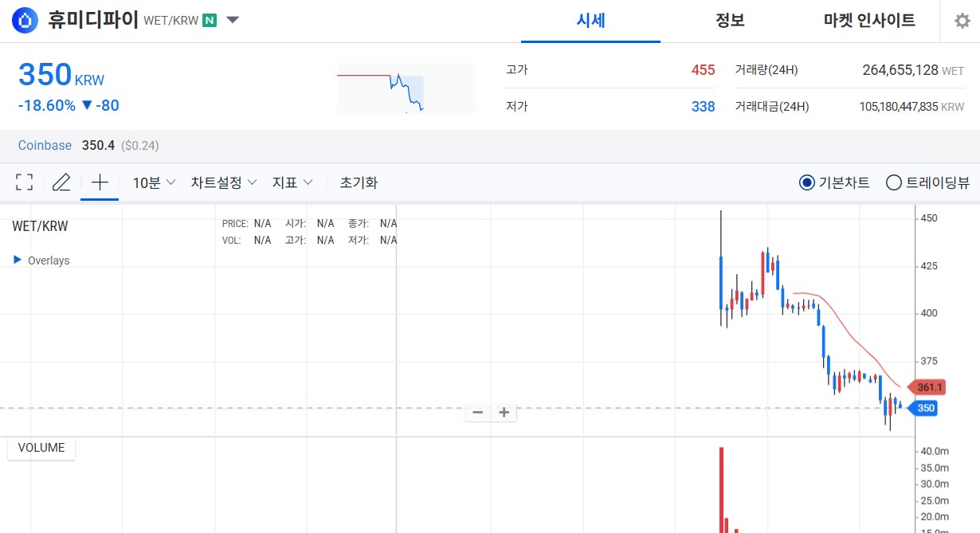This screenshot has height=533, width=980.
Task: Click the Coinbase price link
Action: click(x=45, y=146)
